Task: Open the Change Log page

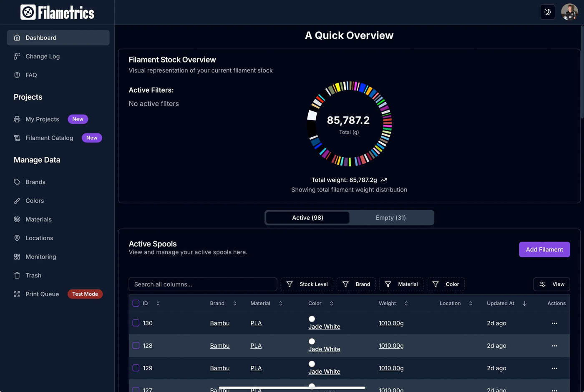Action: [x=42, y=56]
